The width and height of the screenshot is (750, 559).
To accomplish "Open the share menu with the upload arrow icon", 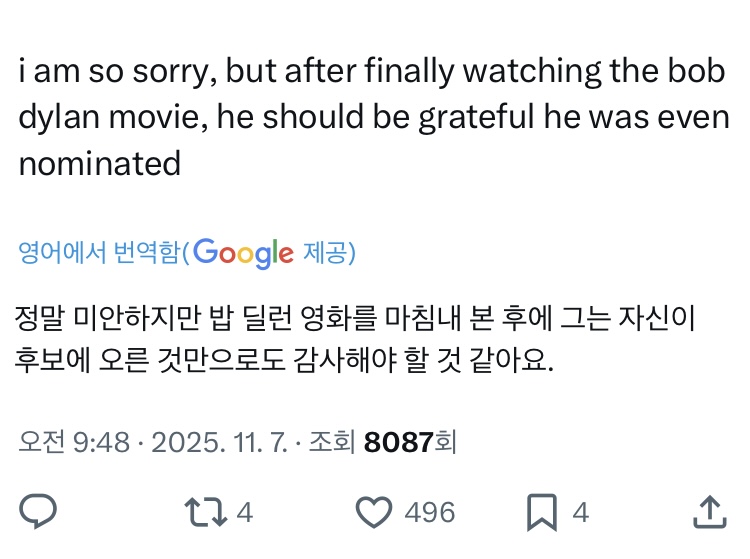I will [709, 513].
